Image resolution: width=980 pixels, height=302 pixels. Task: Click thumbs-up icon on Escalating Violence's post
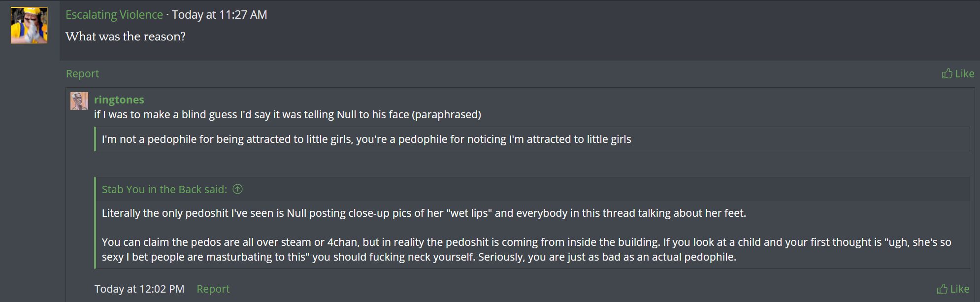click(x=947, y=73)
